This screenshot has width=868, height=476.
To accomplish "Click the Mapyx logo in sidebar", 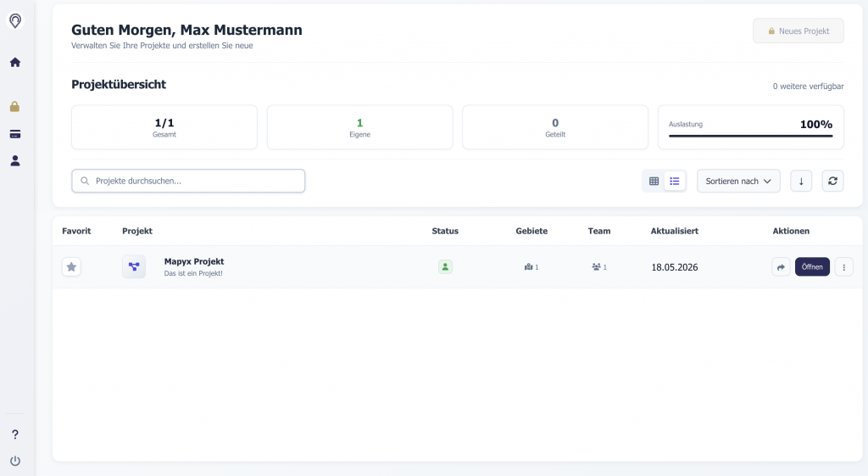I will [15, 21].
